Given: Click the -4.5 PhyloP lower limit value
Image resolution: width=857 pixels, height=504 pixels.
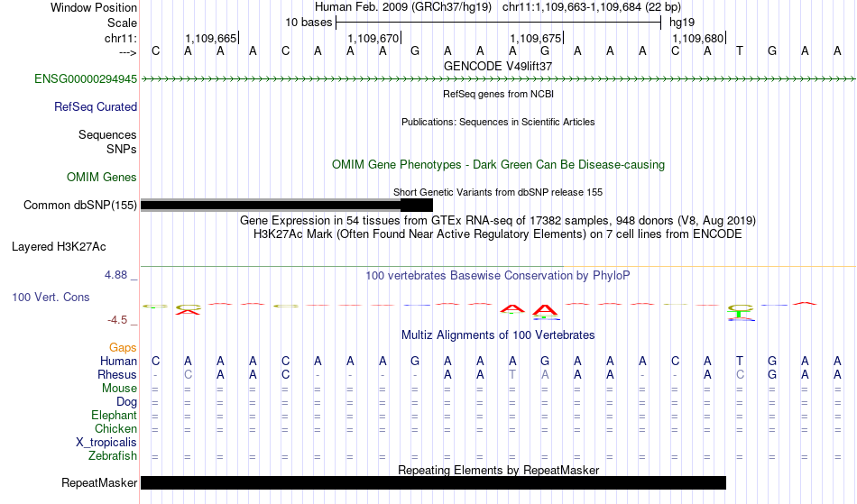Looking at the screenshot, I should tap(117, 320).
